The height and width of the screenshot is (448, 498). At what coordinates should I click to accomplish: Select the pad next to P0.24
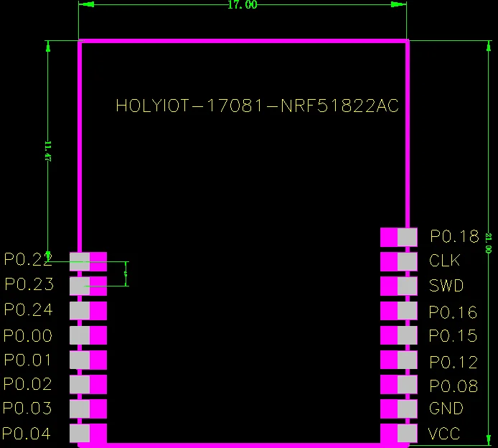(x=88, y=311)
